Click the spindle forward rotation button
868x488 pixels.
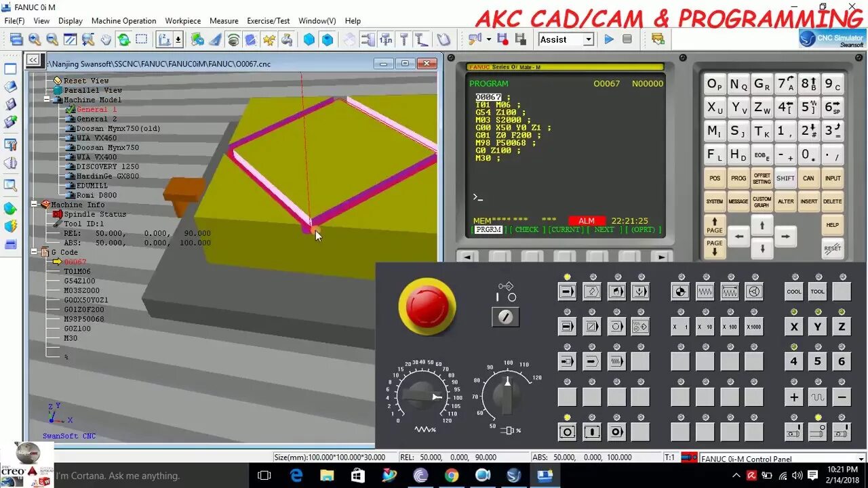[x=794, y=432]
